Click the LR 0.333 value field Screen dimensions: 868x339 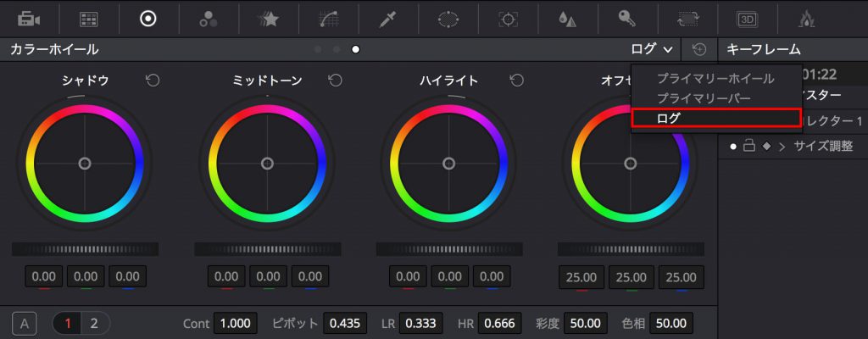coord(420,324)
